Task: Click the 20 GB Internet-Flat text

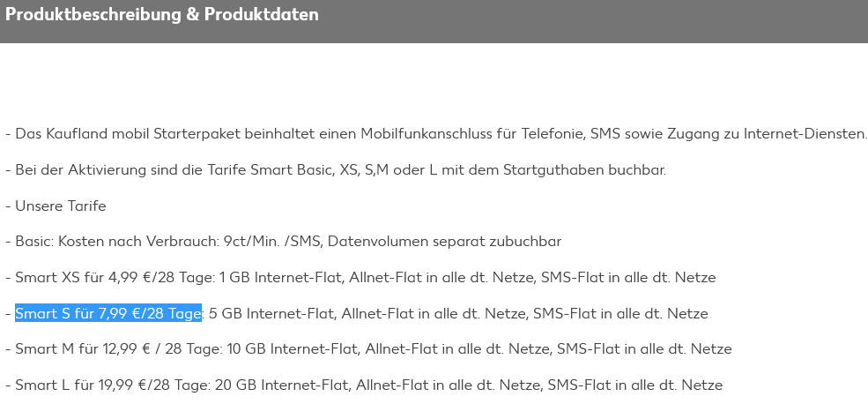Action: tap(282, 385)
